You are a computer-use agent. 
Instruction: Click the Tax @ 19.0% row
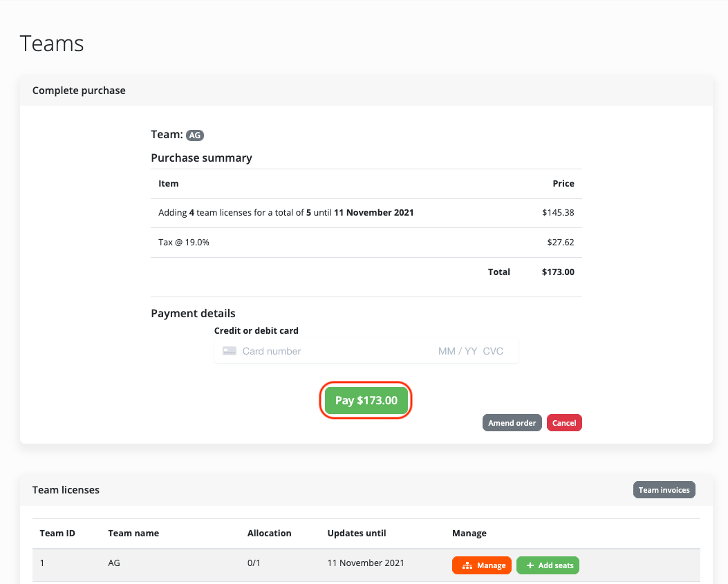pos(184,243)
